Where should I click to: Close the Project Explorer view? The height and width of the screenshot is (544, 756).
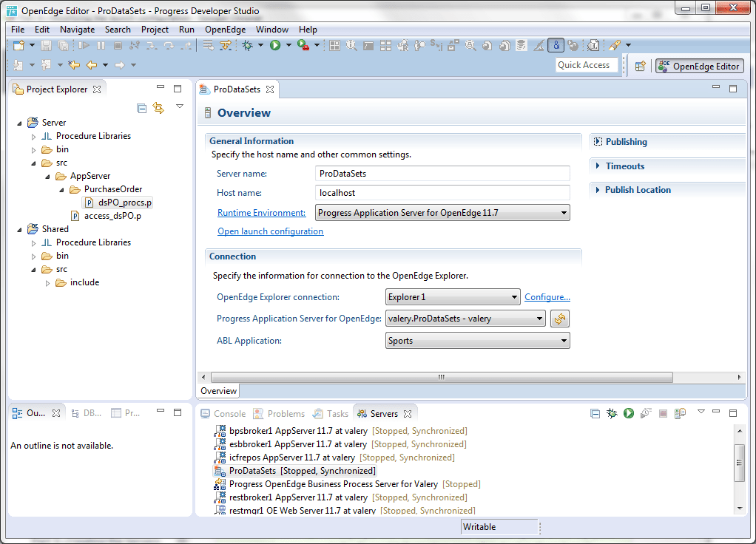click(97, 89)
